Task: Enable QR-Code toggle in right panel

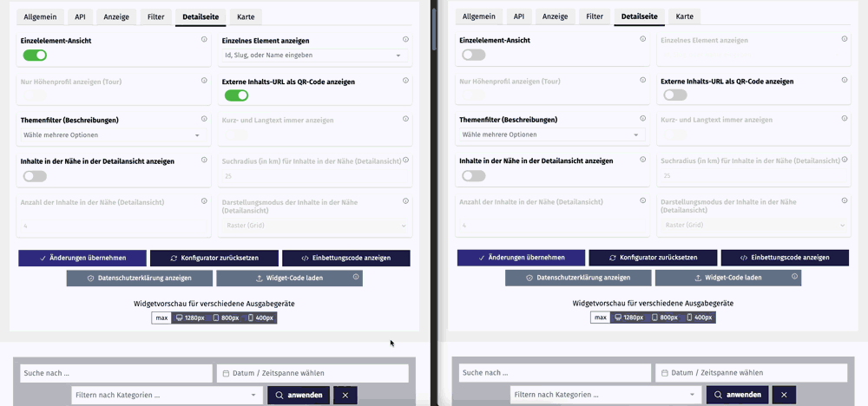Action: 674,95
